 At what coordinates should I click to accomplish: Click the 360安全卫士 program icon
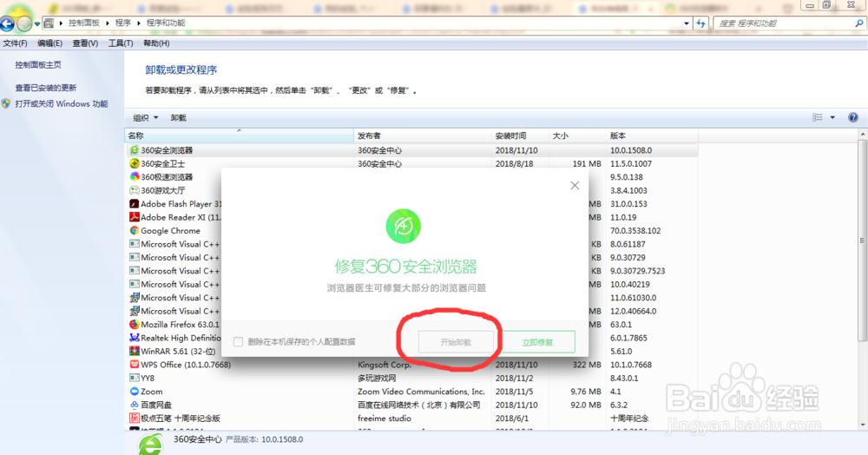pyautogui.click(x=134, y=163)
